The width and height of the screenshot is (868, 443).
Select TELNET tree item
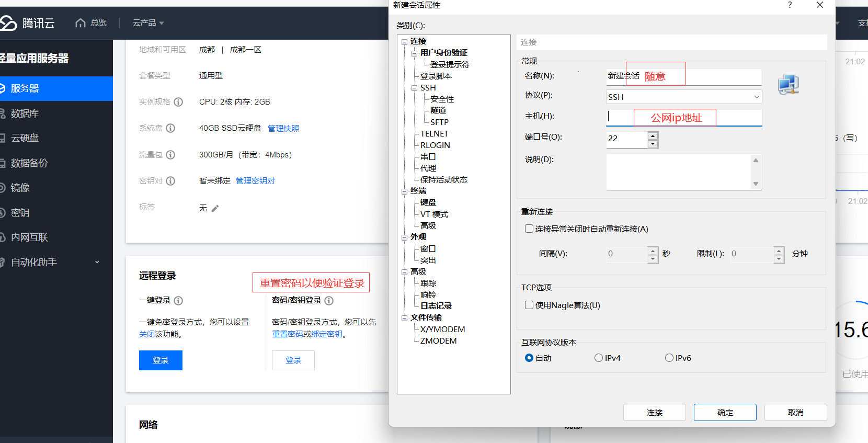434,133
